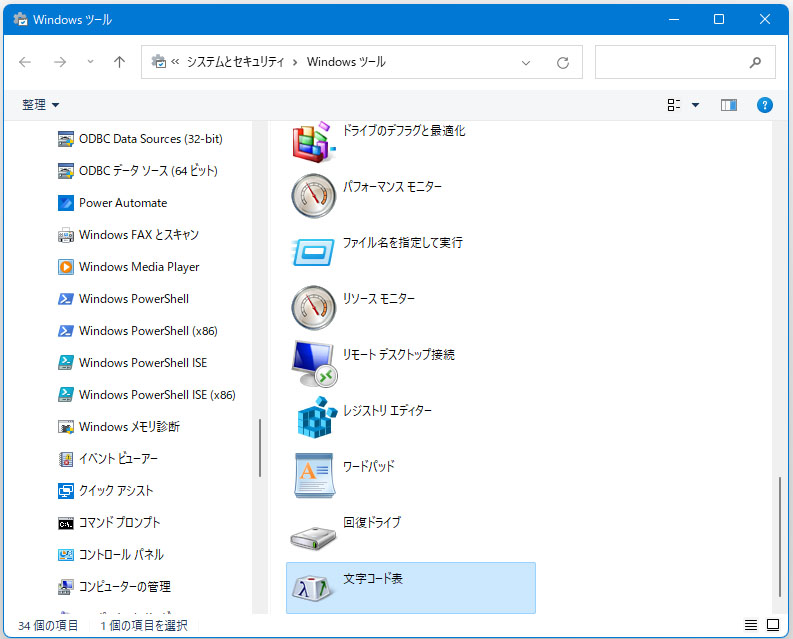Click the ドライブのデフラグと最適化 icon
Image resolution: width=793 pixels, height=639 pixels.
(x=313, y=142)
